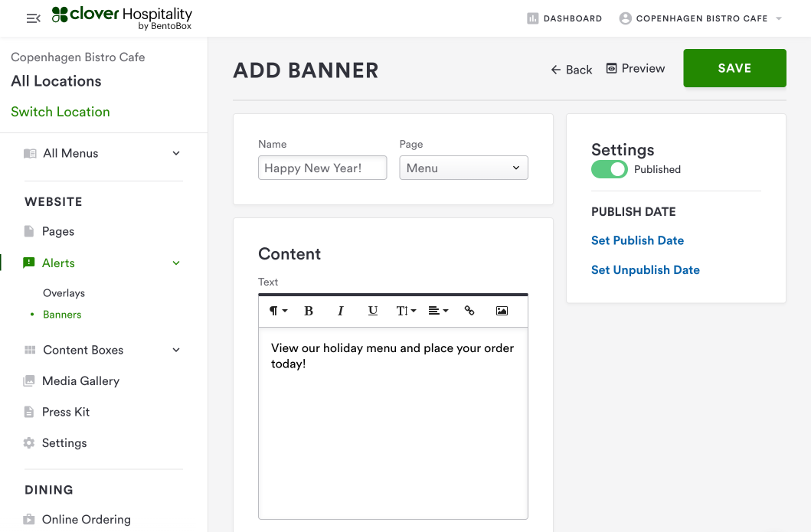Apply italic formatting in text editor

click(341, 311)
